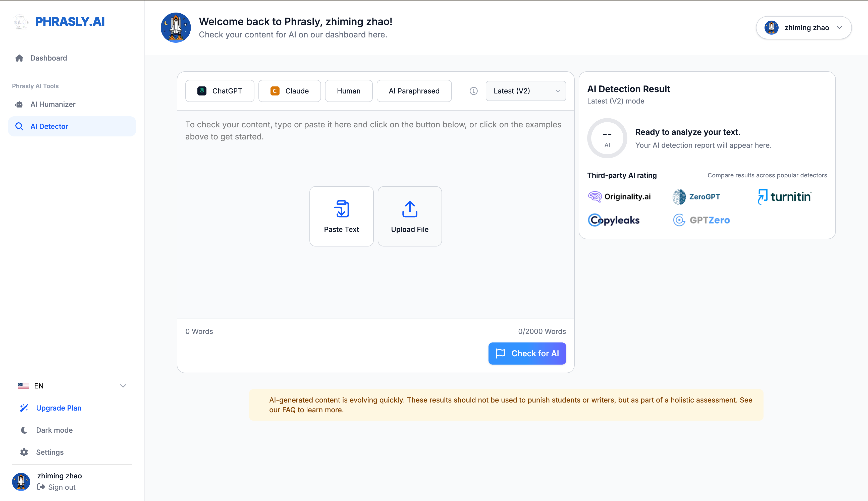The height and width of the screenshot is (501, 868).
Task: Click the Upload File arrow icon
Action: [410, 209]
